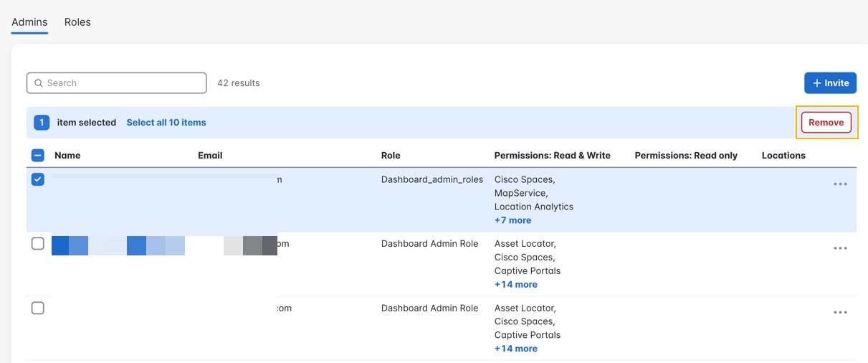This screenshot has width=868, height=363.
Task: Expand +14 more in third row
Action: tap(515, 349)
